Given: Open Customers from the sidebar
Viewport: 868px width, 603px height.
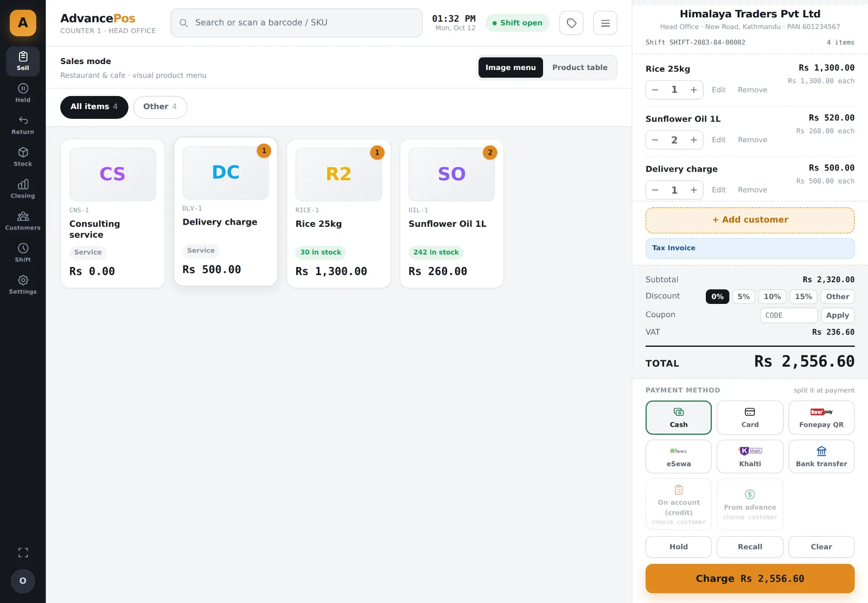Looking at the screenshot, I should 23,221.
